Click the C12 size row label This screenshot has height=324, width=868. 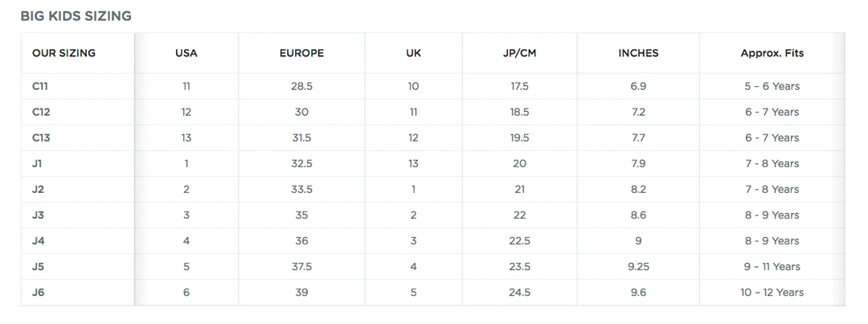coord(41,112)
